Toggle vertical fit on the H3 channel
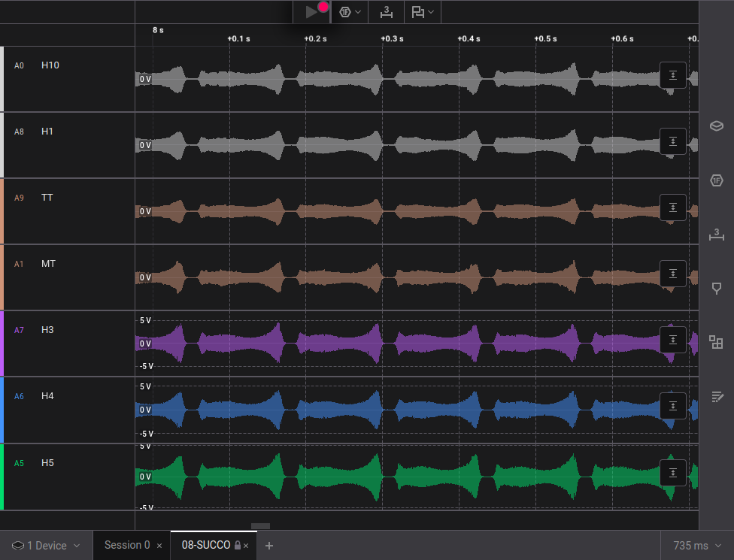This screenshot has width=734, height=560. [x=672, y=340]
